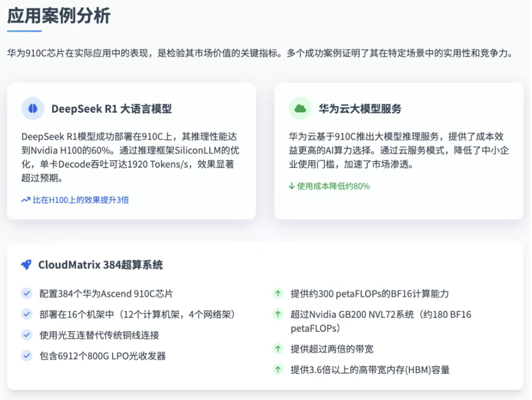This screenshot has width=532, height=400.
Task: Click the text 包含6912个800G LPO光收发器
Action: (x=103, y=356)
